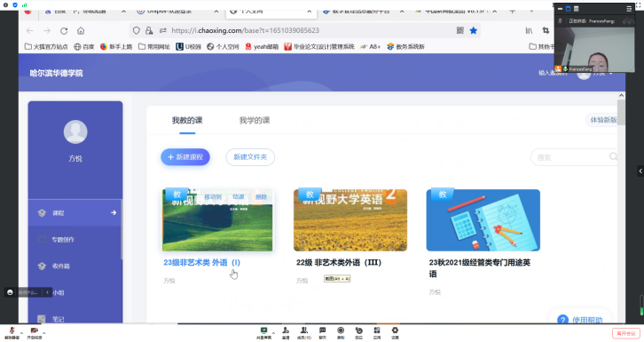Open the chat icon in meeting toolbar
Image resolution: width=644 pixels, height=342 pixels.
coord(322,332)
